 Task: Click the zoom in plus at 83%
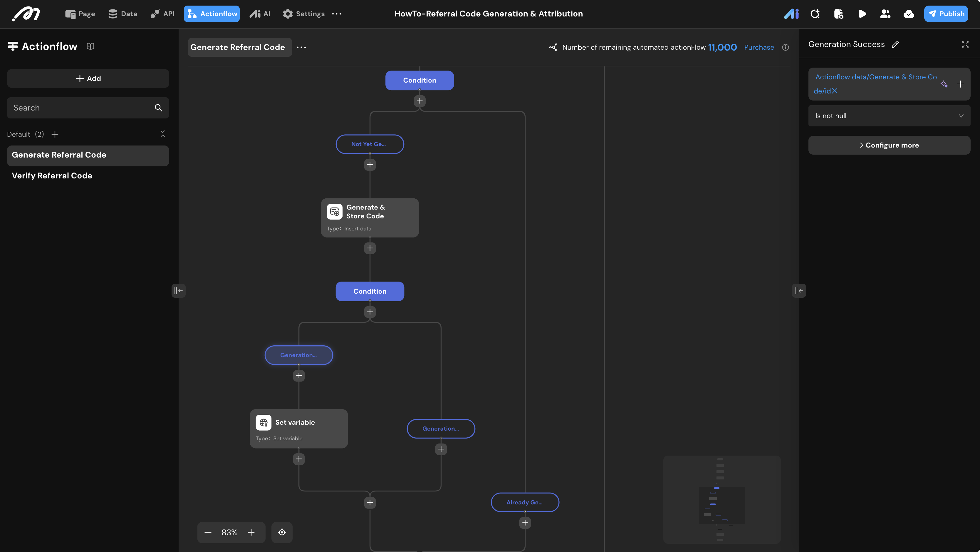click(x=251, y=532)
